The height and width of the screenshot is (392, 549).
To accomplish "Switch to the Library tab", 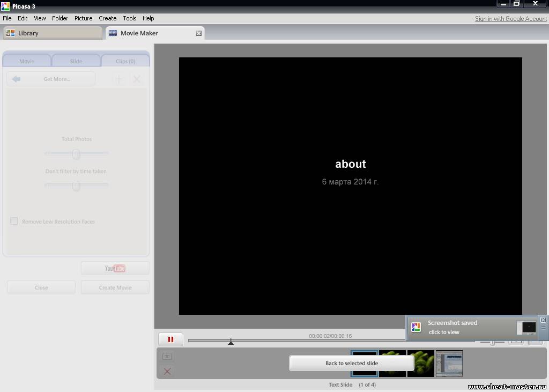I will (52, 33).
